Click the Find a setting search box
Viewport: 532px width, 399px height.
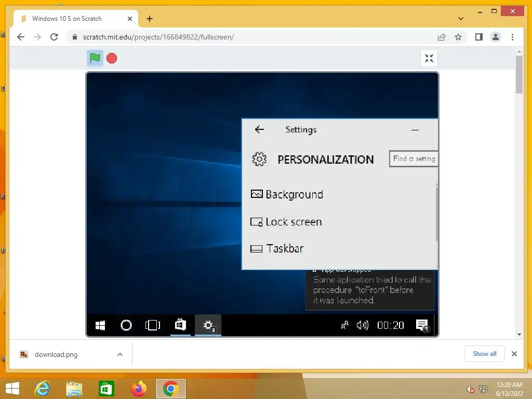tap(414, 159)
